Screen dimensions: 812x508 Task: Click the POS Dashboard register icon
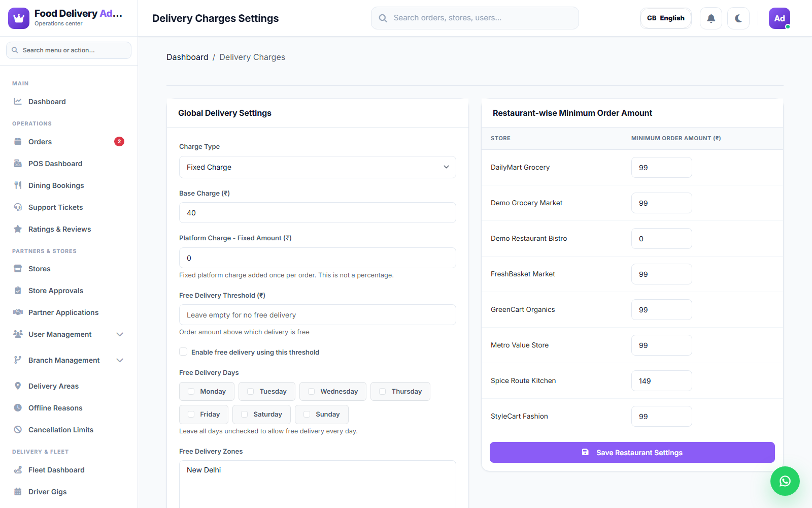(x=18, y=163)
